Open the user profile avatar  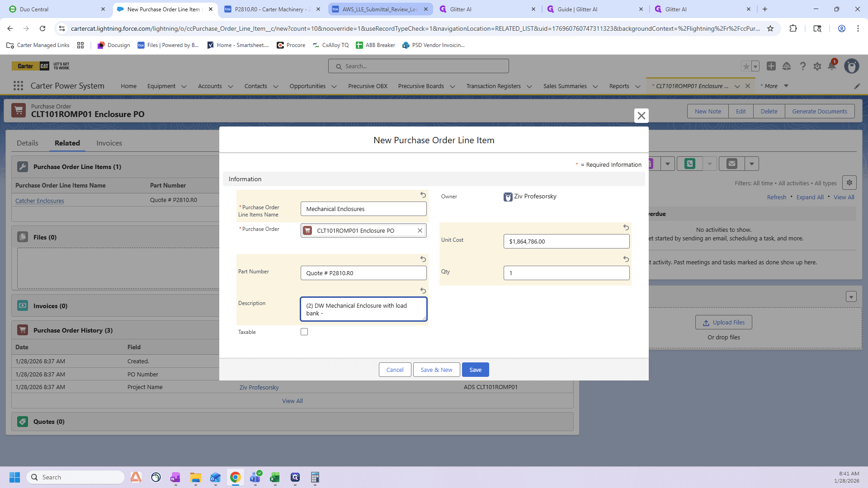click(x=852, y=66)
